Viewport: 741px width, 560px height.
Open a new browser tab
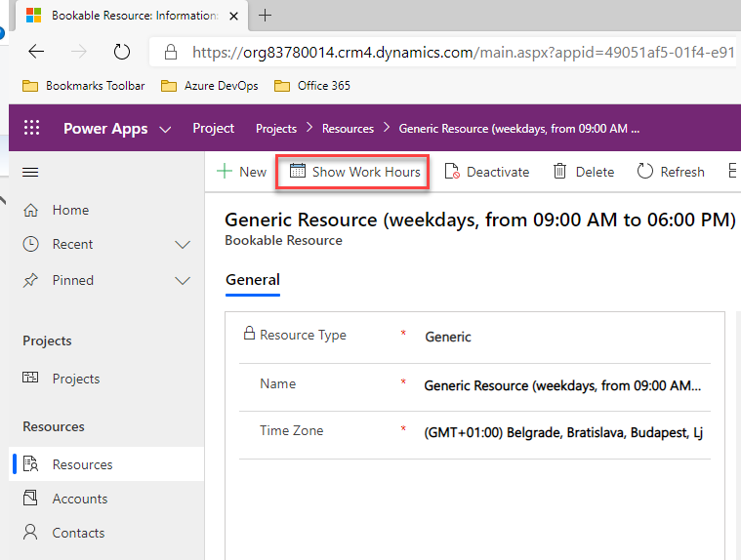pos(265,16)
